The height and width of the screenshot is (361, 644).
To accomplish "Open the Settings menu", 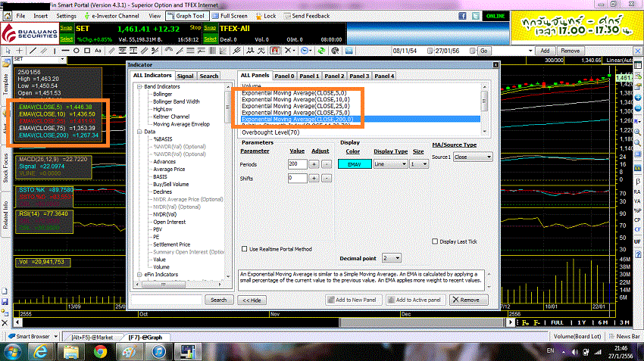I will tap(66, 16).
